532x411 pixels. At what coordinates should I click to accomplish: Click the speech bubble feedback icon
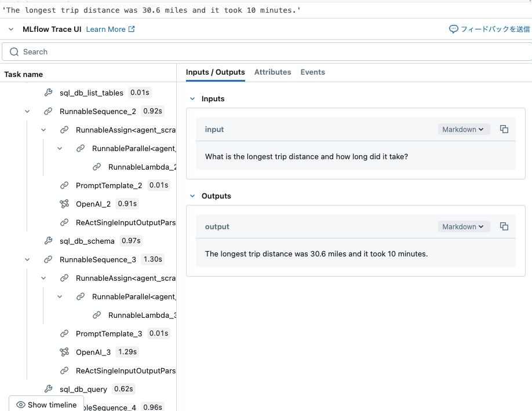[453, 28]
